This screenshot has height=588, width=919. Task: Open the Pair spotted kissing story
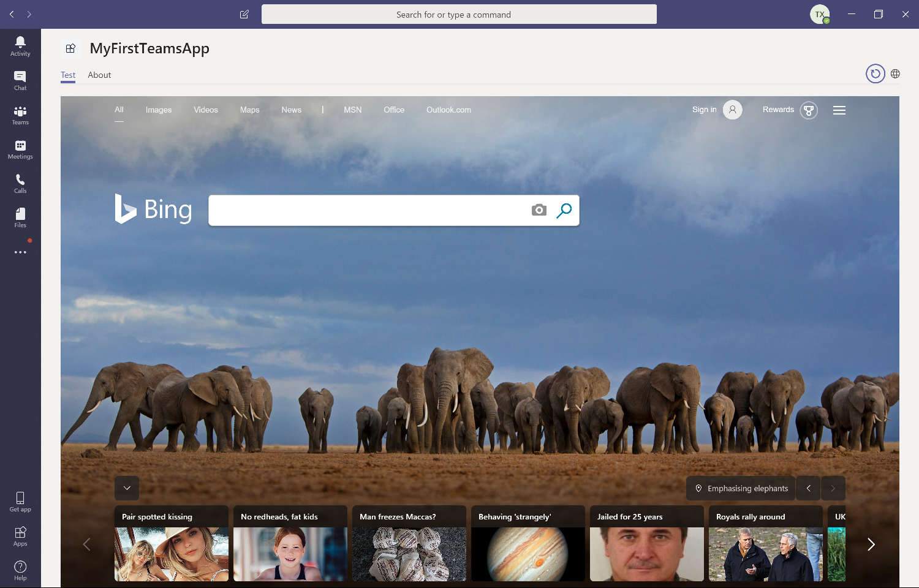(x=172, y=543)
